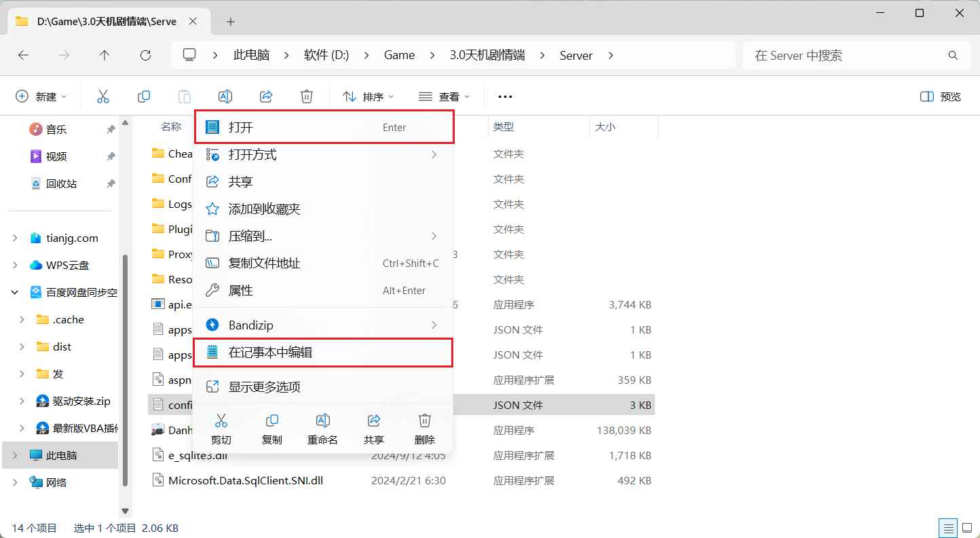980x538 pixels.
Task: Delete the file using the toolbar trash icon
Action: tap(307, 96)
